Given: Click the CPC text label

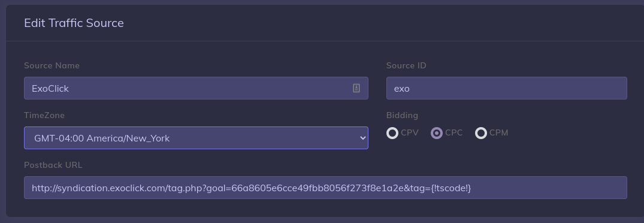Looking at the screenshot, I should 454,132.
